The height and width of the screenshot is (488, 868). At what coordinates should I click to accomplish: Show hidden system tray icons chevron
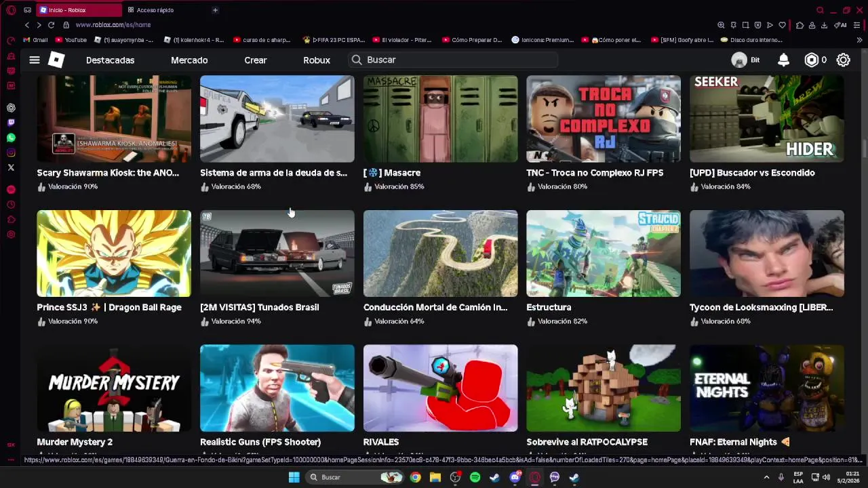pos(767,477)
